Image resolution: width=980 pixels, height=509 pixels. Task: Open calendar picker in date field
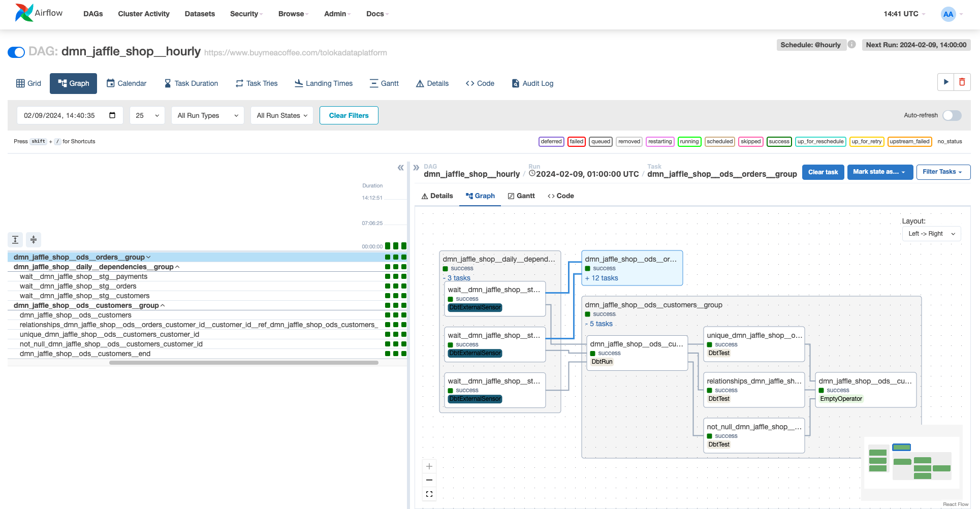point(112,115)
